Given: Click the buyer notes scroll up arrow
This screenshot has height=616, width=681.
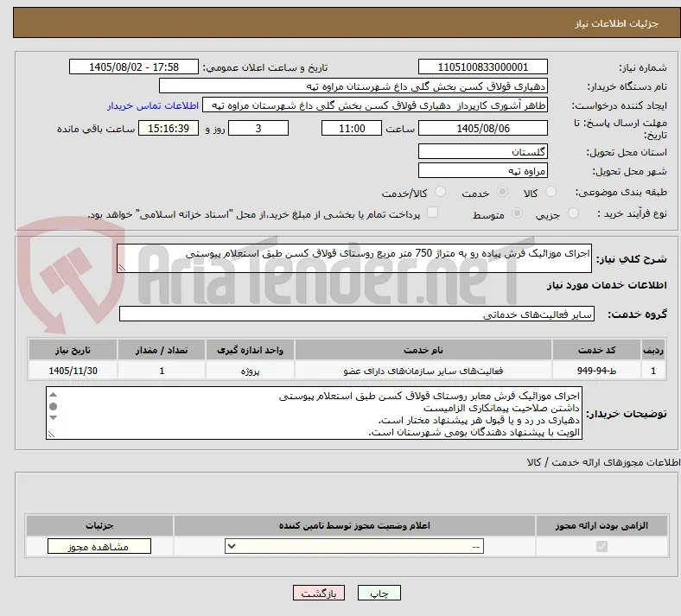Looking at the screenshot, I should 53,395.
